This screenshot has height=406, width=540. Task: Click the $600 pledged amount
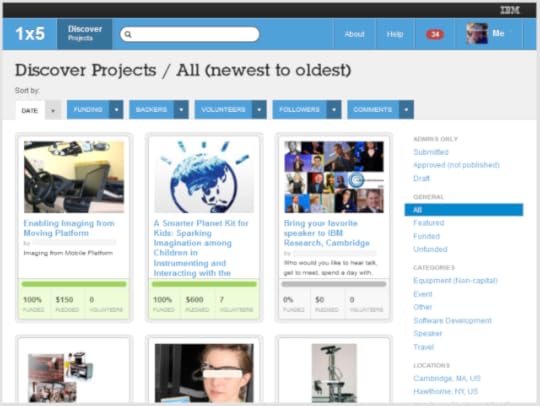pos(195,300)
